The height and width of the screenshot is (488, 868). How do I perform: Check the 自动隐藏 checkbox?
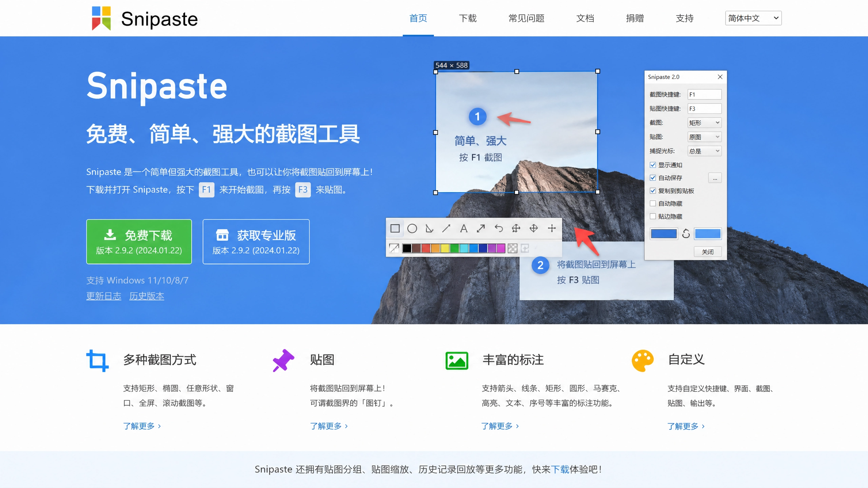click(x=653, y=204)
